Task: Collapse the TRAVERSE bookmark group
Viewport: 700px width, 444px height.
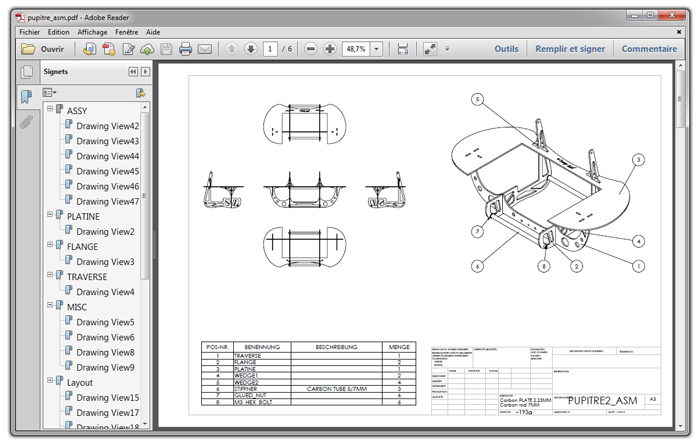Action: (49, 276)
